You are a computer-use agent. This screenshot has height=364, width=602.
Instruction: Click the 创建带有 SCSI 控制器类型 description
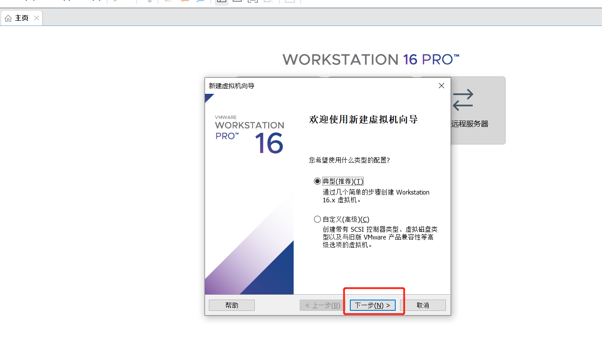coord(380,237)
